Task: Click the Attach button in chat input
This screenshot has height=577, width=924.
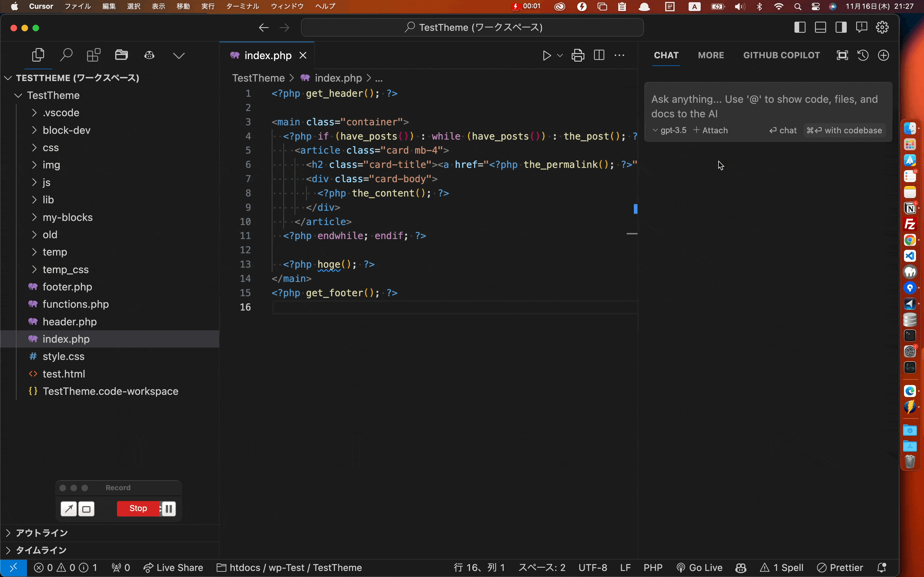Action: 710,130
